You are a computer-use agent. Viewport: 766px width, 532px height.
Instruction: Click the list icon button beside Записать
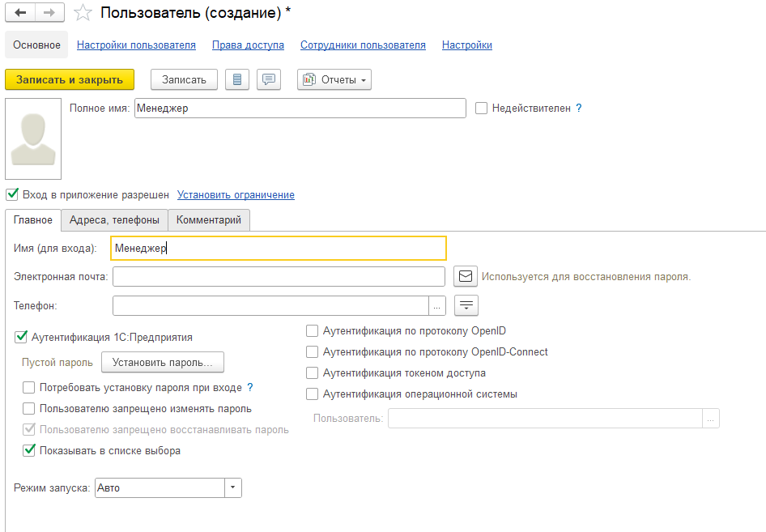coord(237,79)
